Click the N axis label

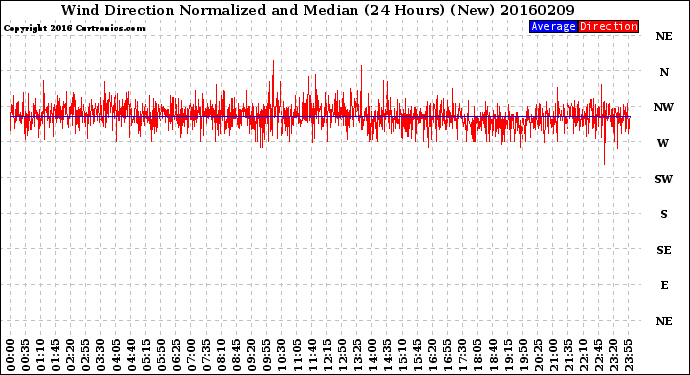coord(664,72)
